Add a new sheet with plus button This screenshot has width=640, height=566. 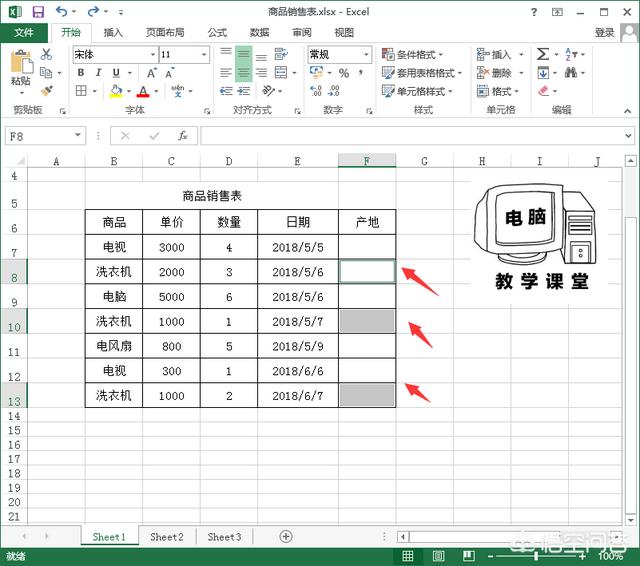(x=286, y=537)
